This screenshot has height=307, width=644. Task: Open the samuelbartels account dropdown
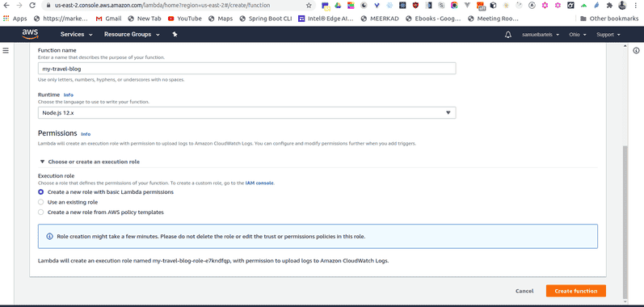[541, 35]
